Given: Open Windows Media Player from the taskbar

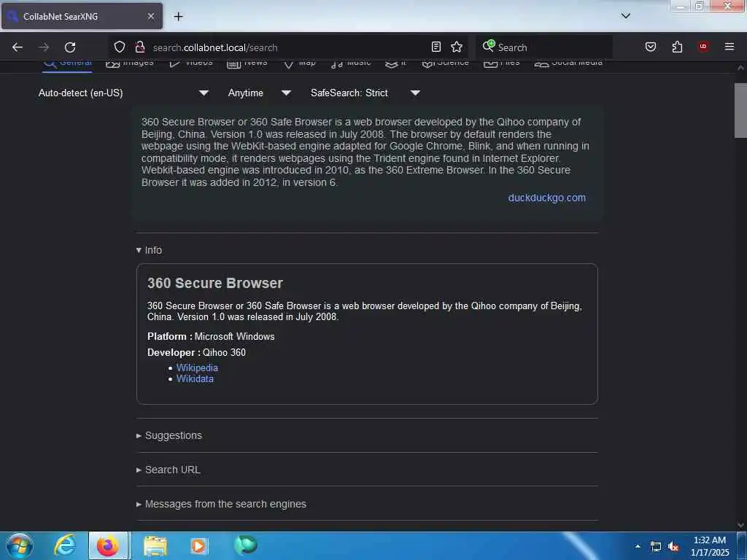Looking at the screenshot, I should pos(199,545).
